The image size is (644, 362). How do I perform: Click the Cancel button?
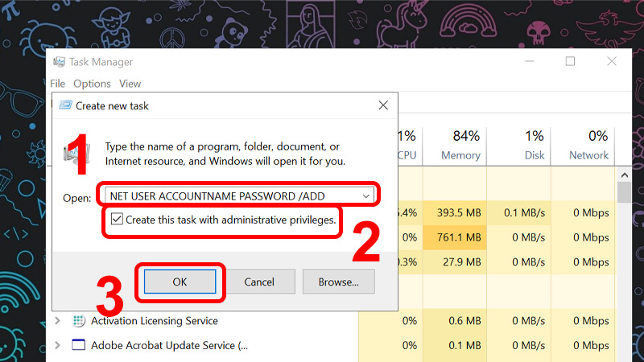click(259, 282)
